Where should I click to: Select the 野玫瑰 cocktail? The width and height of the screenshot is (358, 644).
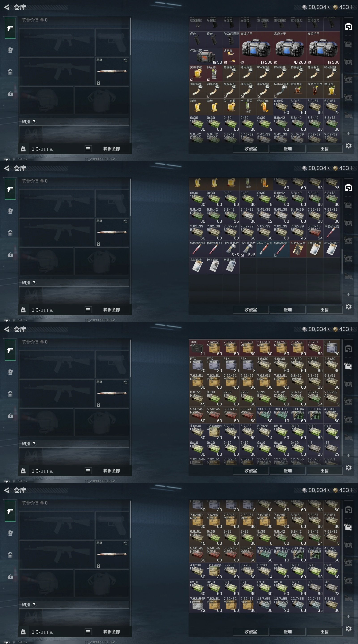click(332, 90)
